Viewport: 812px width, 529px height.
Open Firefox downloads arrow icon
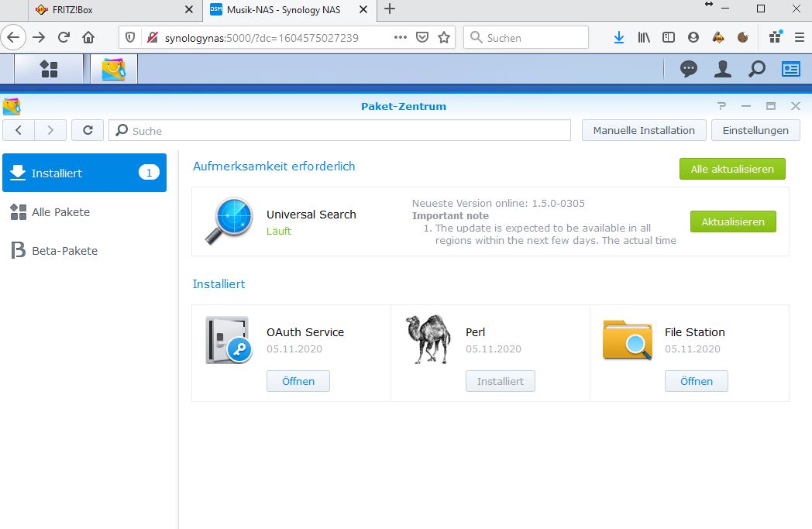pyautogui.click(x=619, y=37)
